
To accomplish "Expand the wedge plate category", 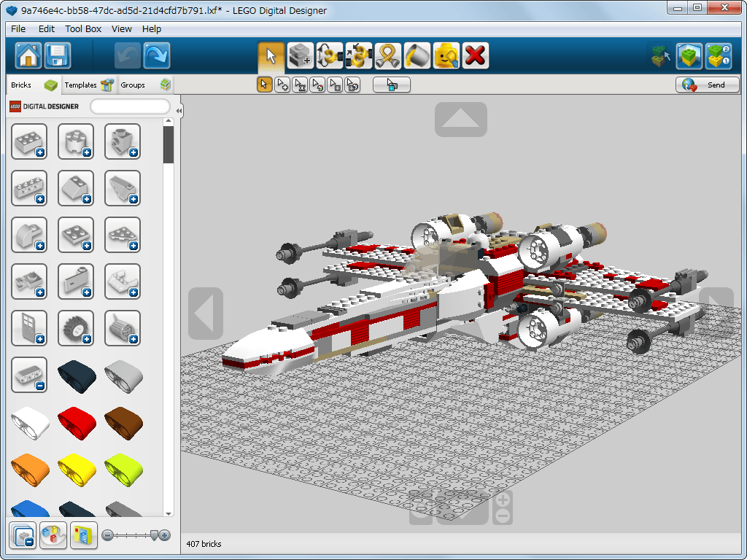I will pyautogui.click(x=123, y=235).
